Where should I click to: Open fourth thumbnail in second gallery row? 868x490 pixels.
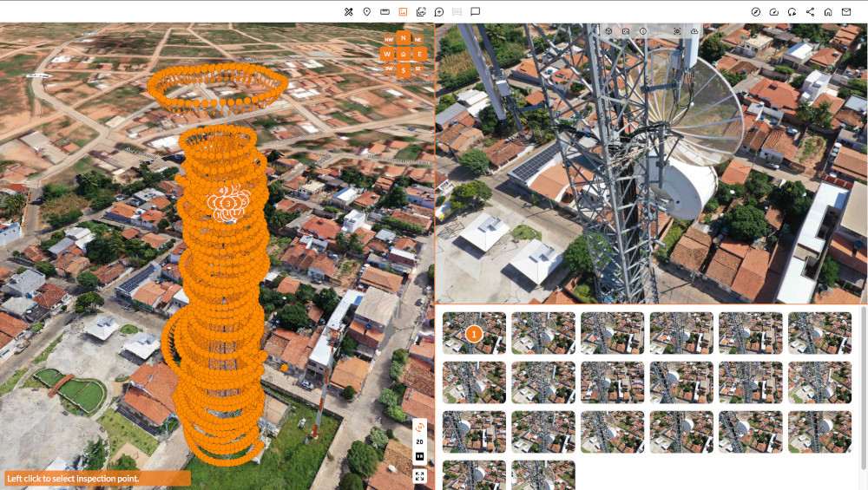(681, 382)
